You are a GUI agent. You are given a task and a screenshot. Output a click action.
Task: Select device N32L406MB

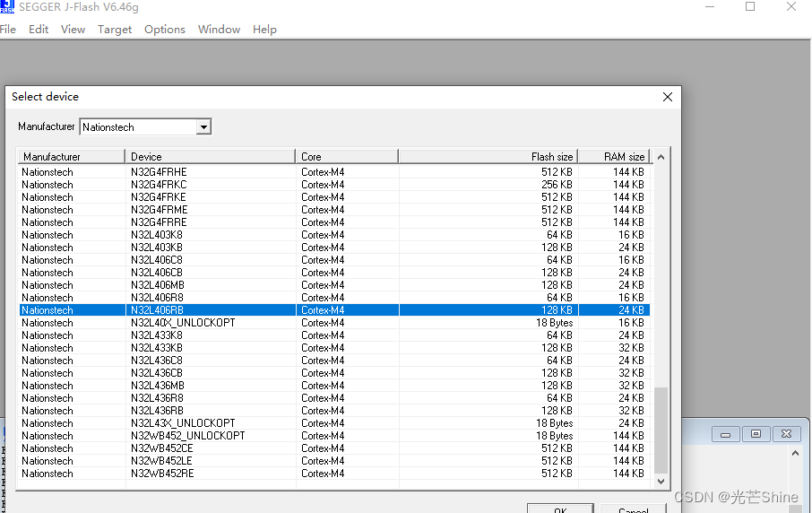coord(334,285)
